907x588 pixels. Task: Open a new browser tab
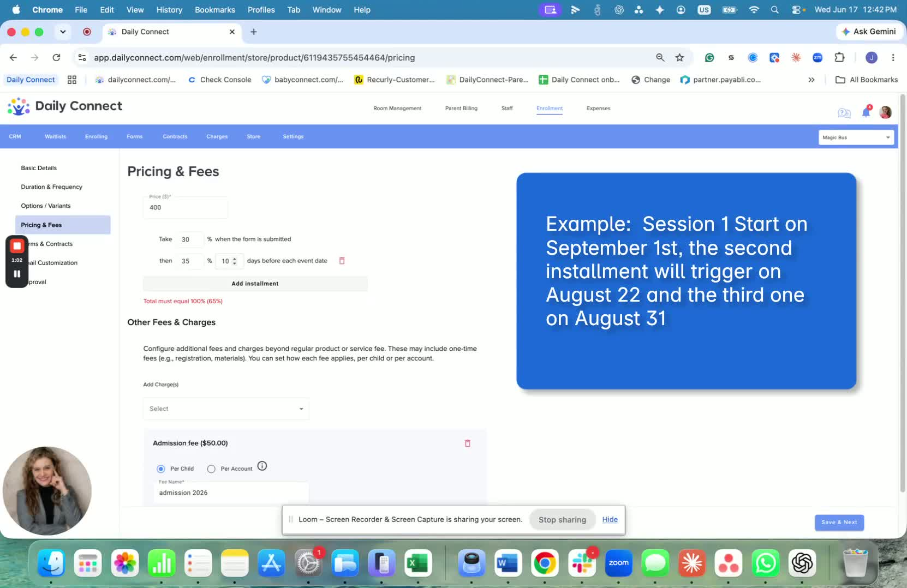[254, 32]
